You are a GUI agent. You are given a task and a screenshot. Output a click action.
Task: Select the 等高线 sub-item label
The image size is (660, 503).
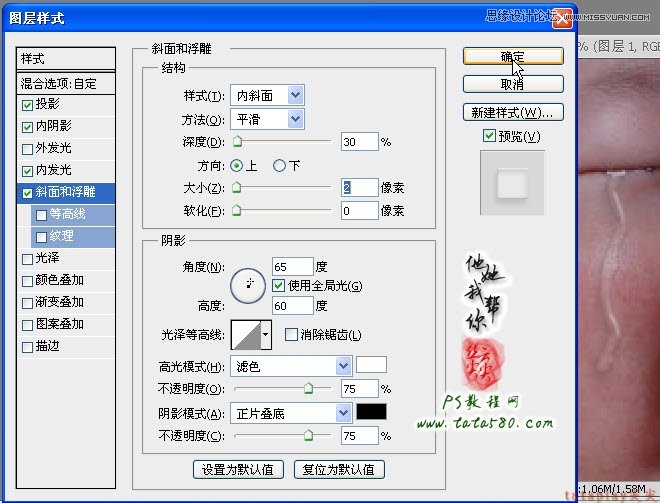[67, 214]
